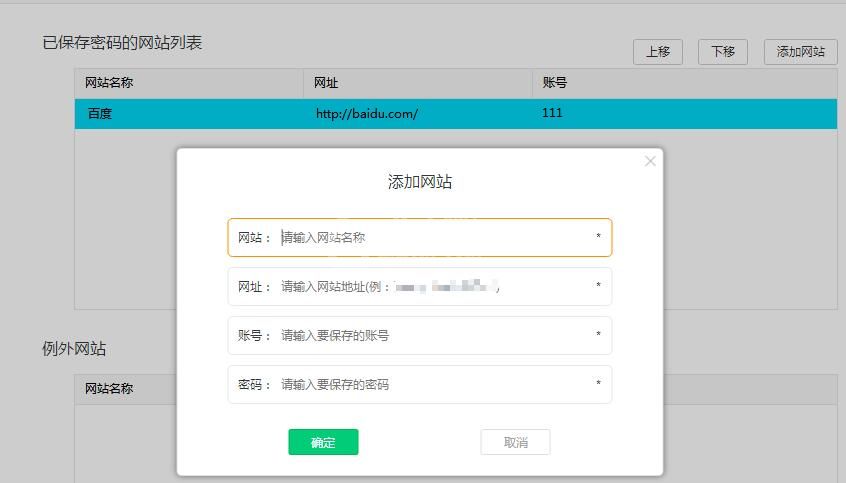The width and height of the screenshot is (846, 483).
Task: Click the 下移 move-down button
Action: 722,52
